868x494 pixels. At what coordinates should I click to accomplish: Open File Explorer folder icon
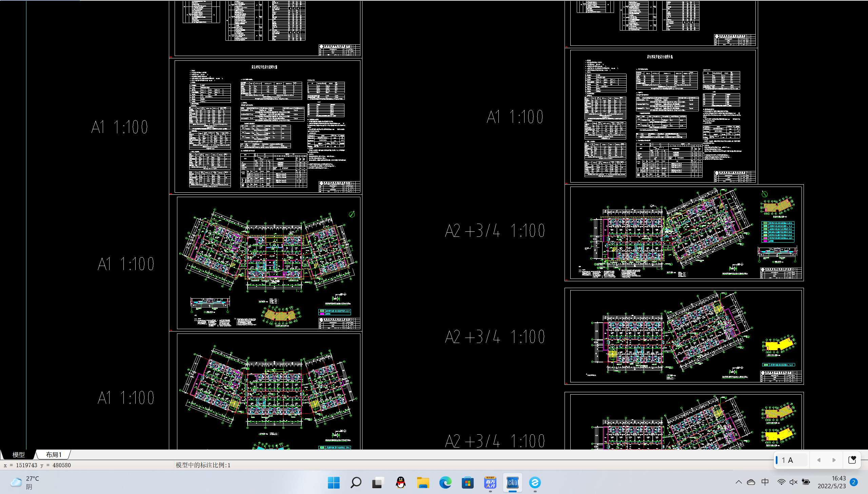click(x=423, y=482)
